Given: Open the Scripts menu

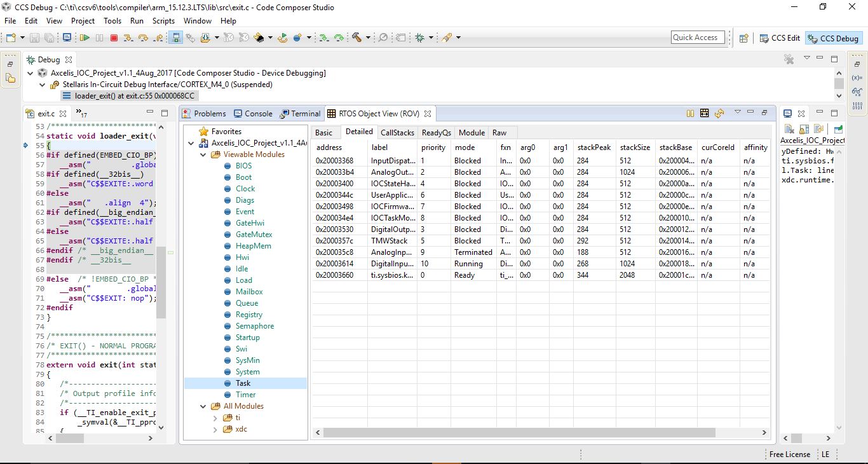Looking at the screenshot, I should point(163,20).
